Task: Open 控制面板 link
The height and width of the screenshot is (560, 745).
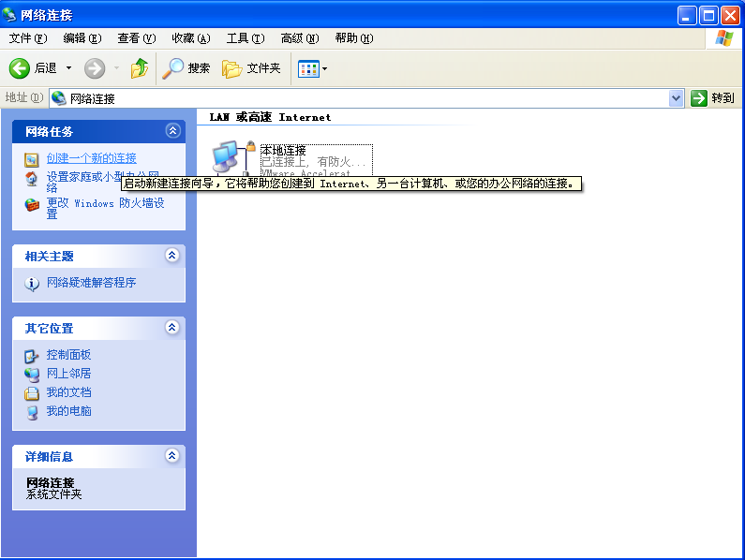Action: pyautogui.click(x=69, y=355)
